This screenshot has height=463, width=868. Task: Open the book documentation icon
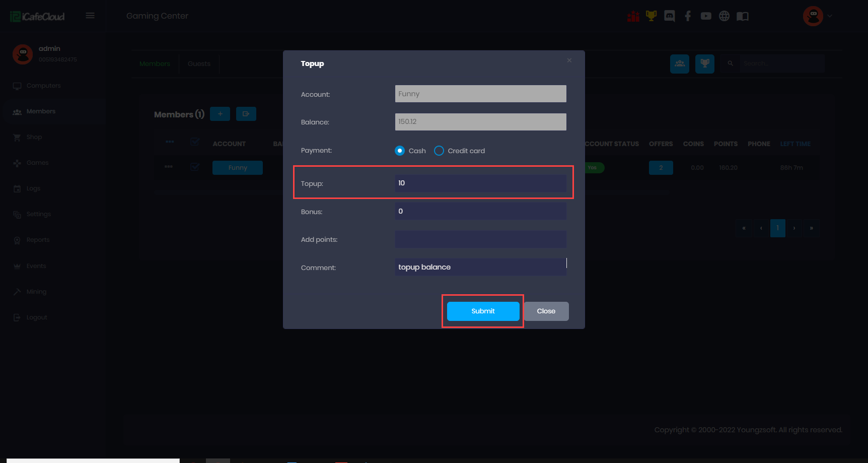[x=743, y=16]
